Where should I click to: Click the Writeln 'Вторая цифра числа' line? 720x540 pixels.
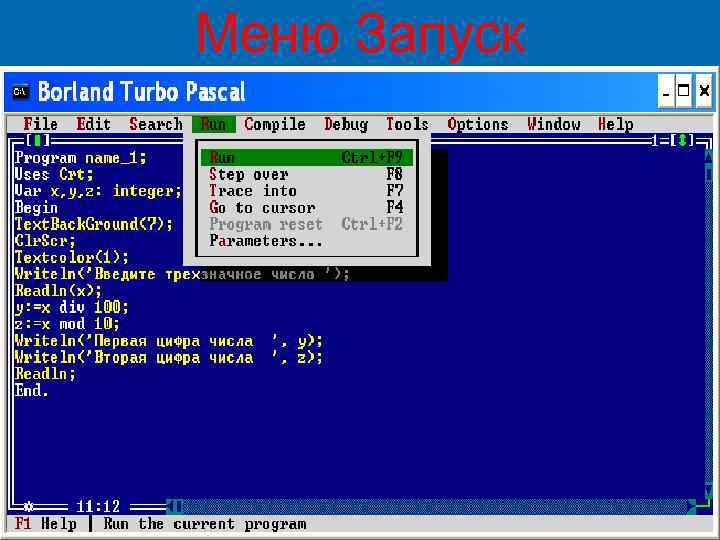point(169,357)
